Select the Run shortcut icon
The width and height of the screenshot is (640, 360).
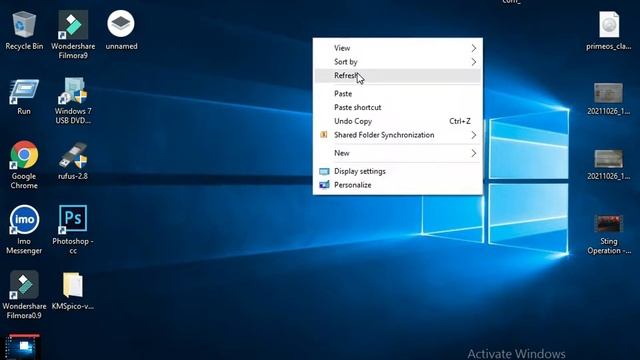tap(24, 91)
